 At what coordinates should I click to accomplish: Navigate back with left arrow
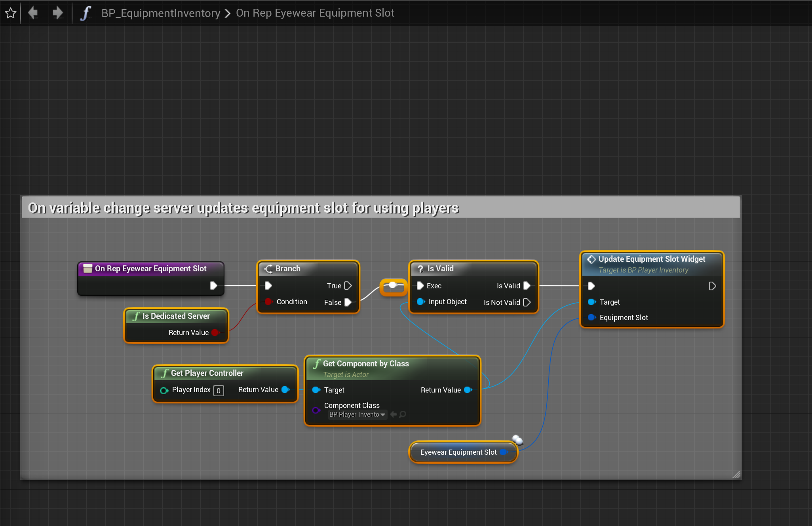tap(33, 13)
